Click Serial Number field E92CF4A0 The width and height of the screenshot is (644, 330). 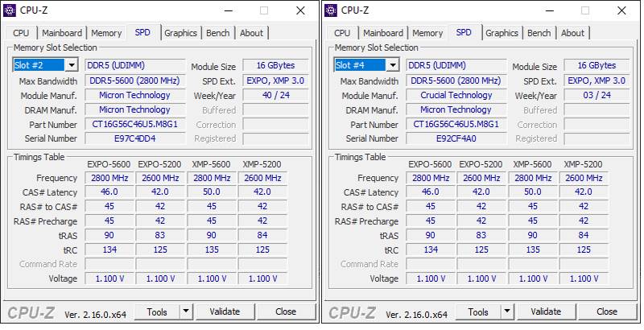[456, 138]
